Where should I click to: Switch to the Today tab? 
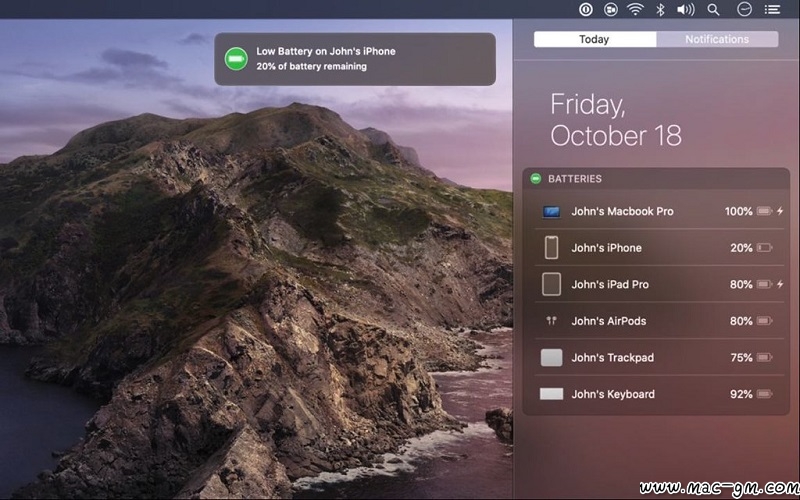595,39
